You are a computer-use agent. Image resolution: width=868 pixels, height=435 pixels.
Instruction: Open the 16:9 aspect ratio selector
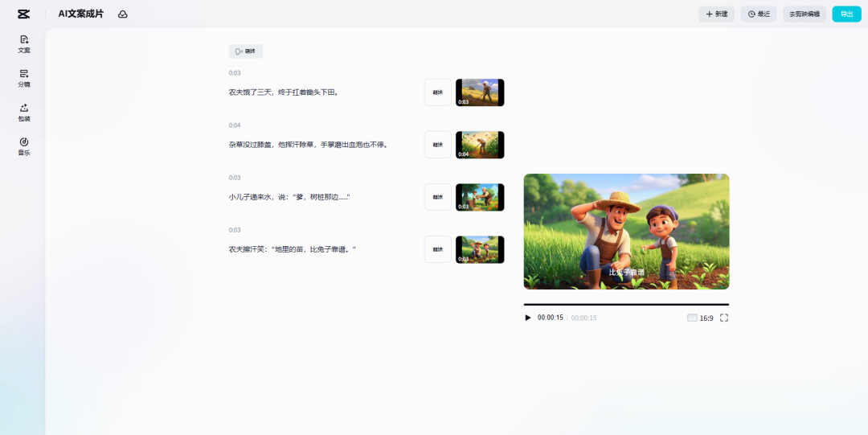(x=700, y=318)
